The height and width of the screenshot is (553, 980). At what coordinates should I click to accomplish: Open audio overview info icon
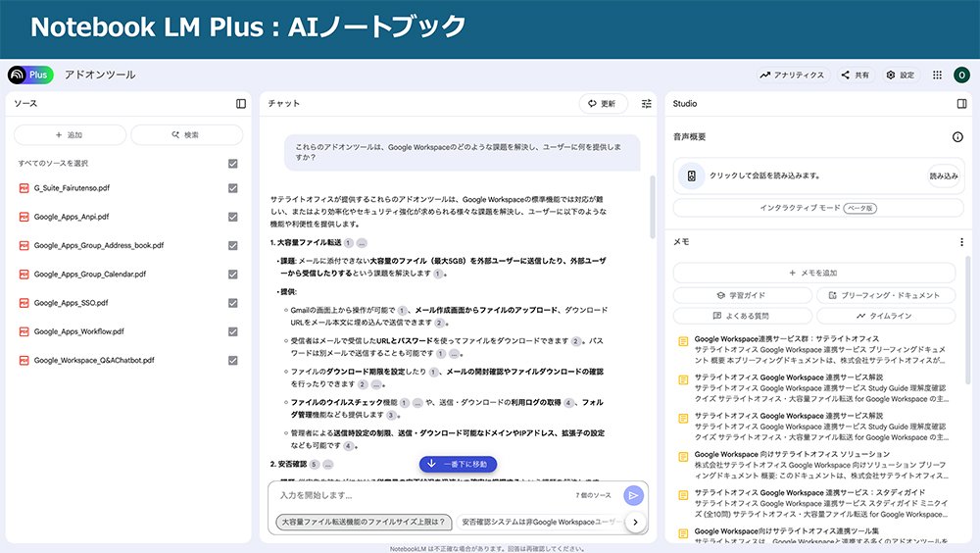coord(957,137)
